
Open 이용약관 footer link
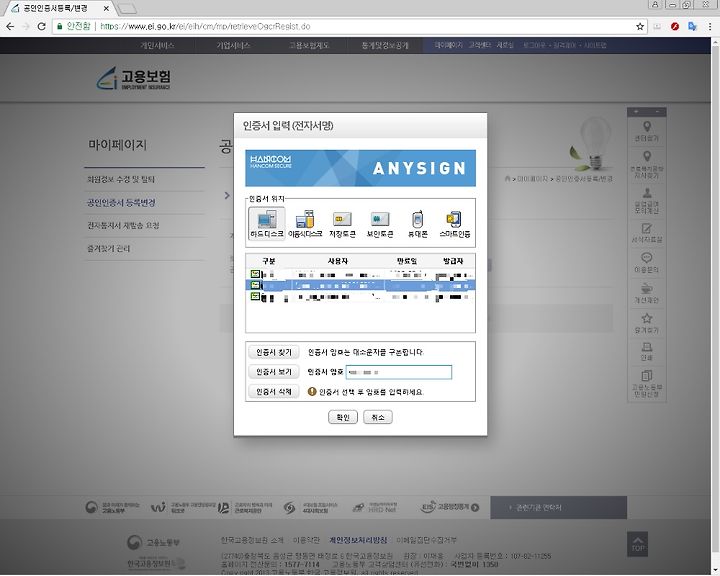[x=306, y=540]
